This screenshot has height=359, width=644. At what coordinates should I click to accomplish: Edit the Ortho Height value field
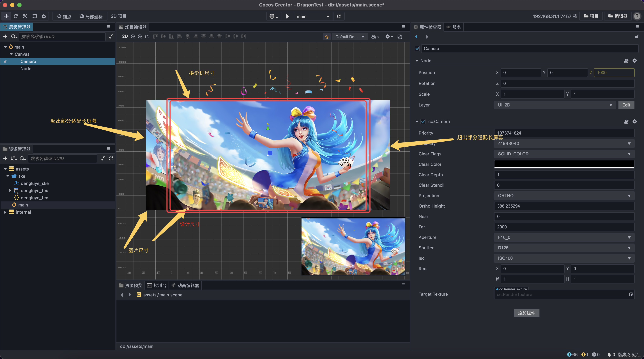coord(564,206)
